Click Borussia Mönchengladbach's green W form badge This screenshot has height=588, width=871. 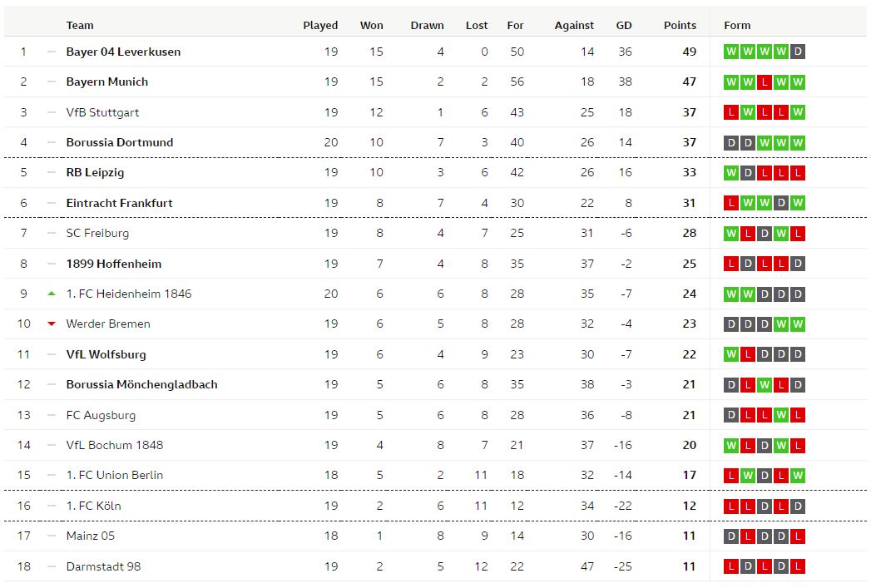(x=765, y=385)
